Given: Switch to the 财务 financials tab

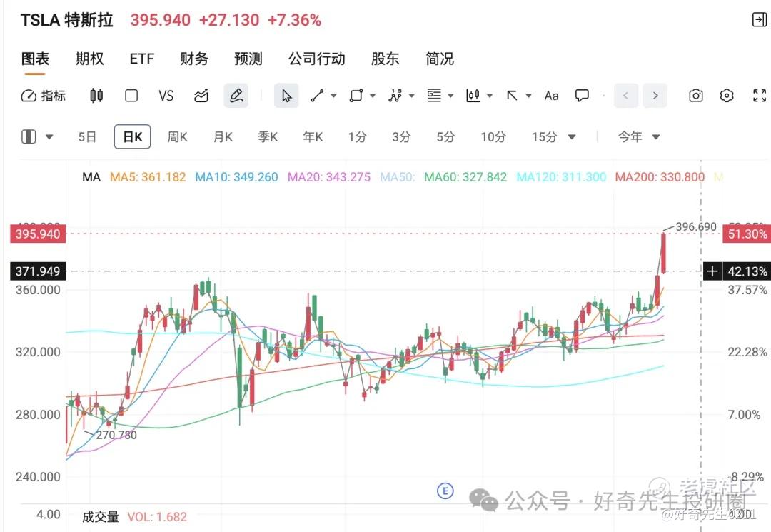Looking at the screenshot, I should point(194,59).
